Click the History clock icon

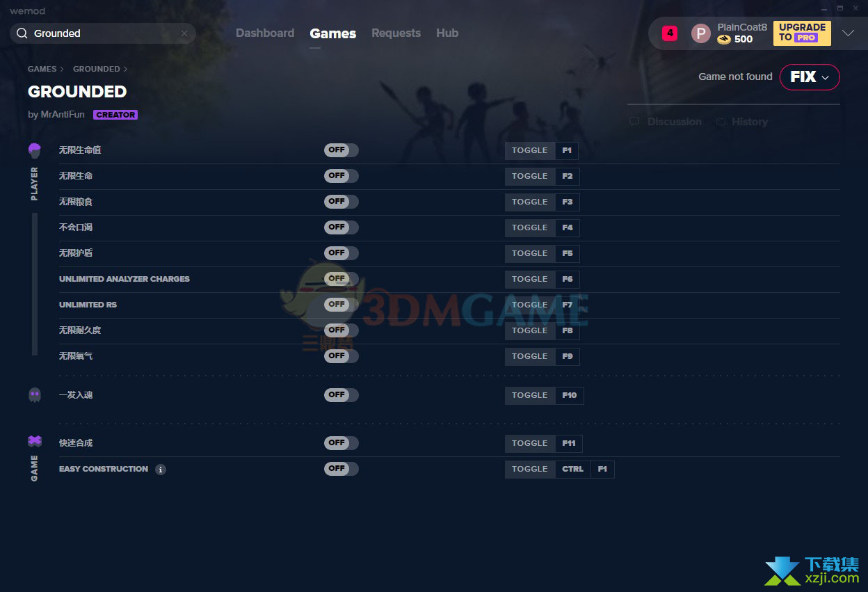tap(721, 122)
